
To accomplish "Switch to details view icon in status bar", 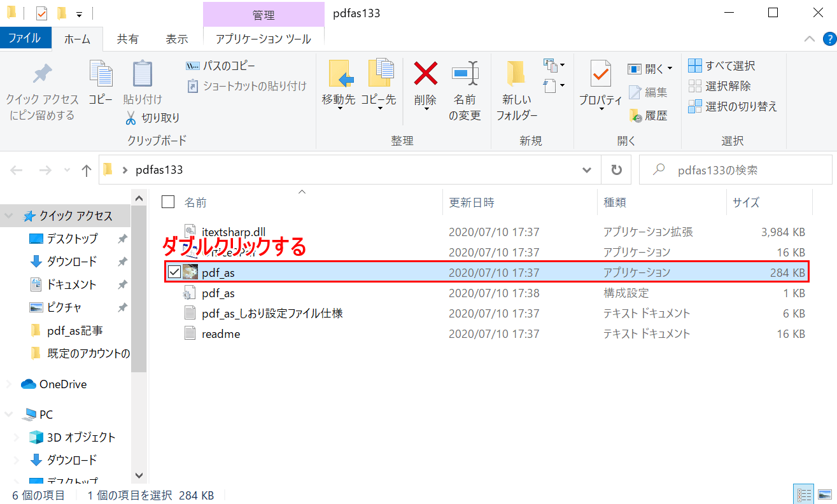I will point(804,494).
